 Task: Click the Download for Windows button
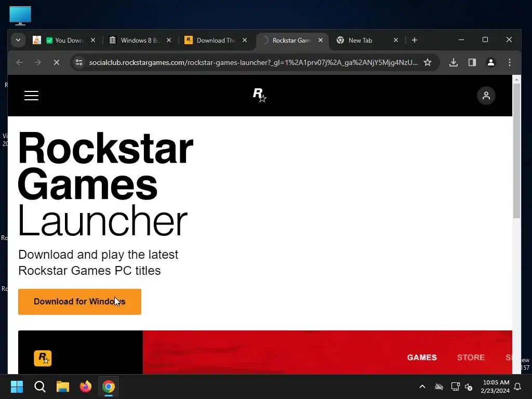(79, 302)
